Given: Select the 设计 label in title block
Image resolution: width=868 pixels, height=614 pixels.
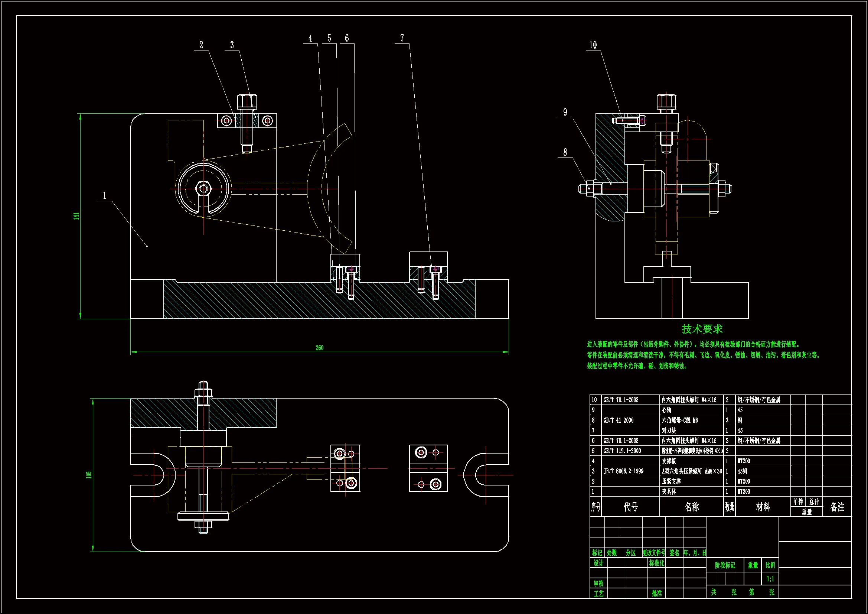Looking at the screenshot, I should 598,563.
